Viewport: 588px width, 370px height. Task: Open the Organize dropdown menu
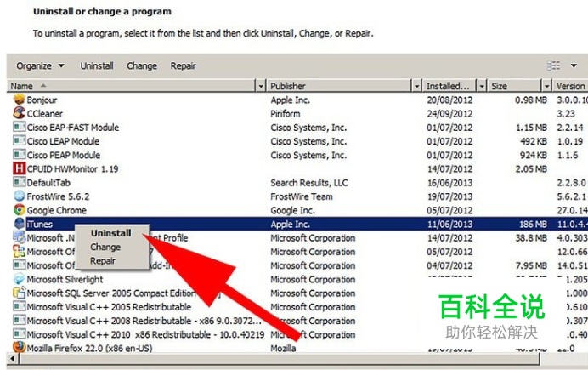40,66
